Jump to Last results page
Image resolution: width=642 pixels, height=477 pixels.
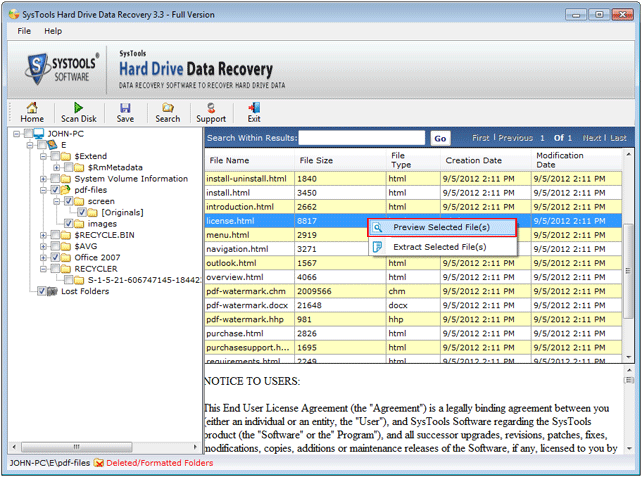618,138
